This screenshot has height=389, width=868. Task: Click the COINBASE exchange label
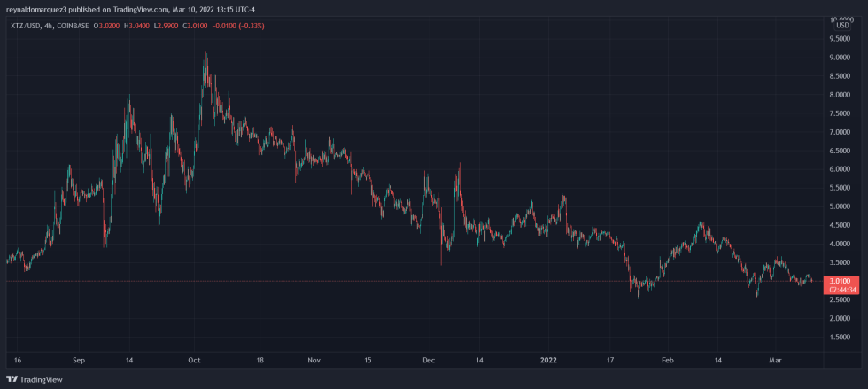(79, 26)
